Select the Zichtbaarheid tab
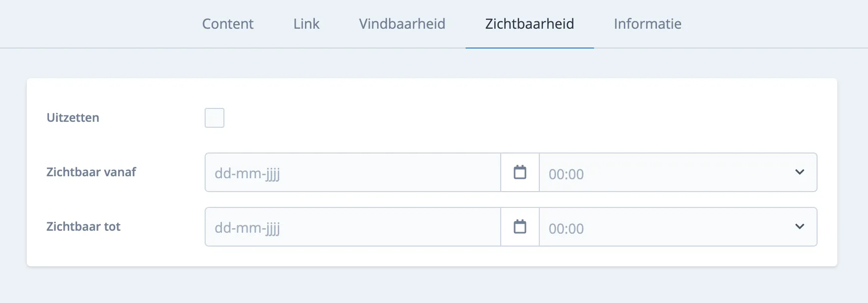This screenshot has width=868, height=303. point(529,23)
